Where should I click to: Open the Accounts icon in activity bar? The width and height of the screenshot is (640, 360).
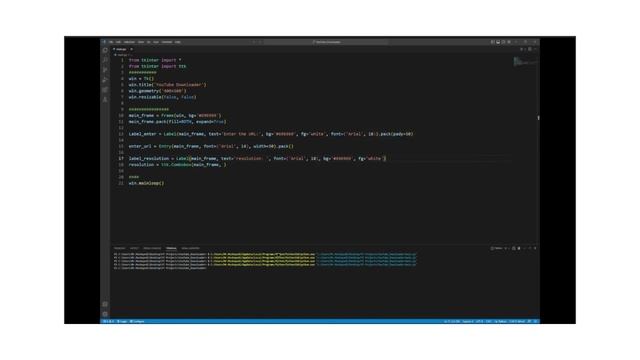105,304
